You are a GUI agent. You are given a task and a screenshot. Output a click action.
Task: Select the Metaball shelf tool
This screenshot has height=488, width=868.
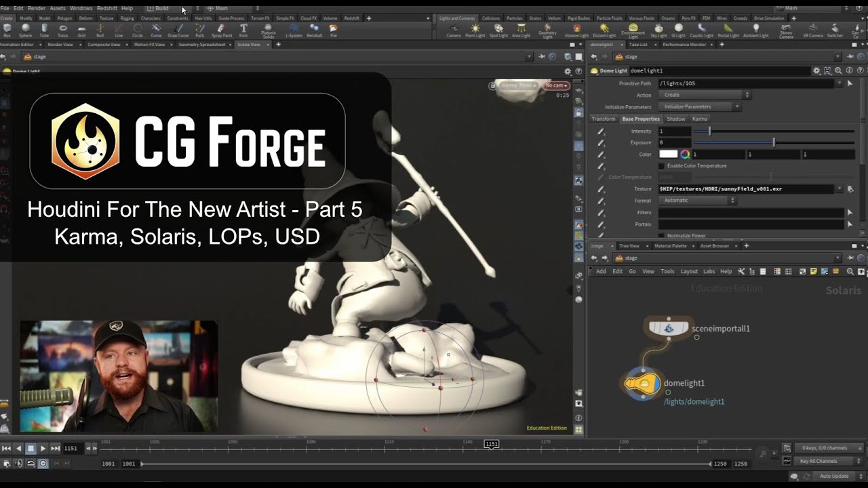point(315,30)
